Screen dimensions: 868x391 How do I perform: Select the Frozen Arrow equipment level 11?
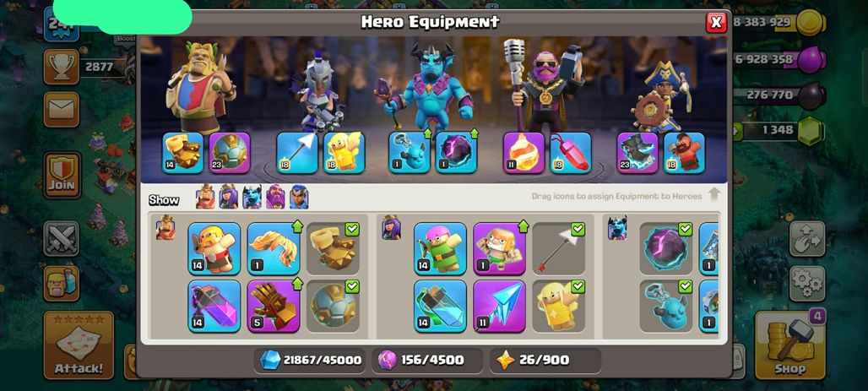point(499,306)
